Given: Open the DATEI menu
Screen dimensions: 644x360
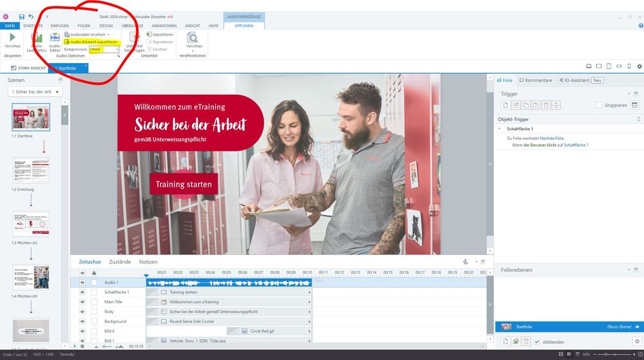Looking at the screenshot, I should [x=10, y=26].
